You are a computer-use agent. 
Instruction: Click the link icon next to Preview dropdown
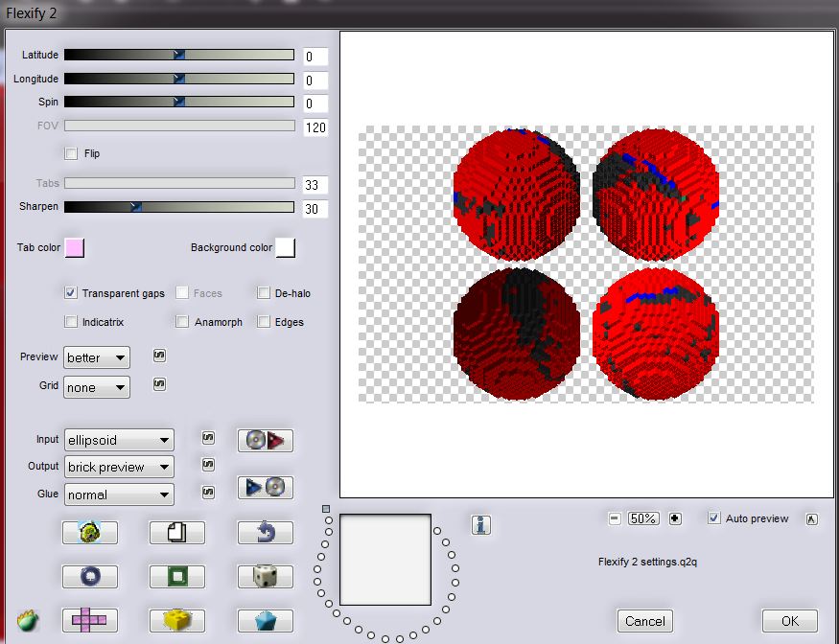(x=159, y=356)
